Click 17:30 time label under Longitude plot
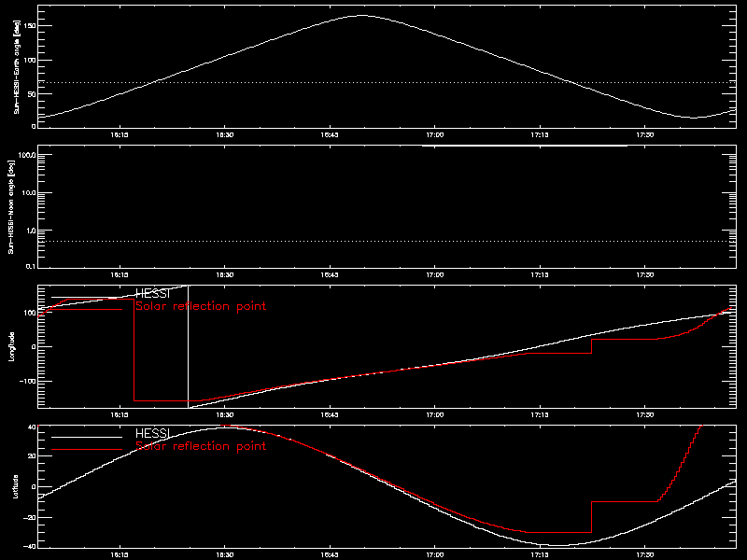Viewport: 747px width, 560px height. pyautogui.click(x=645, y=415)
